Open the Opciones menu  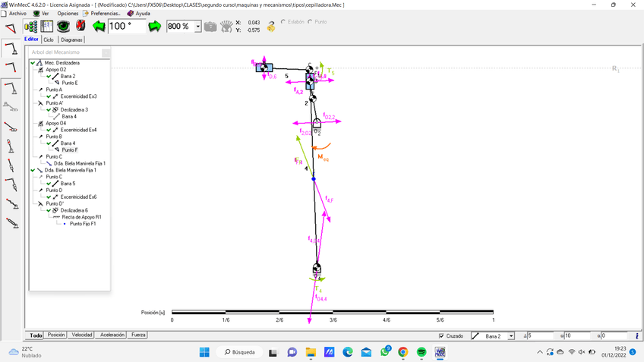(67, 14)
